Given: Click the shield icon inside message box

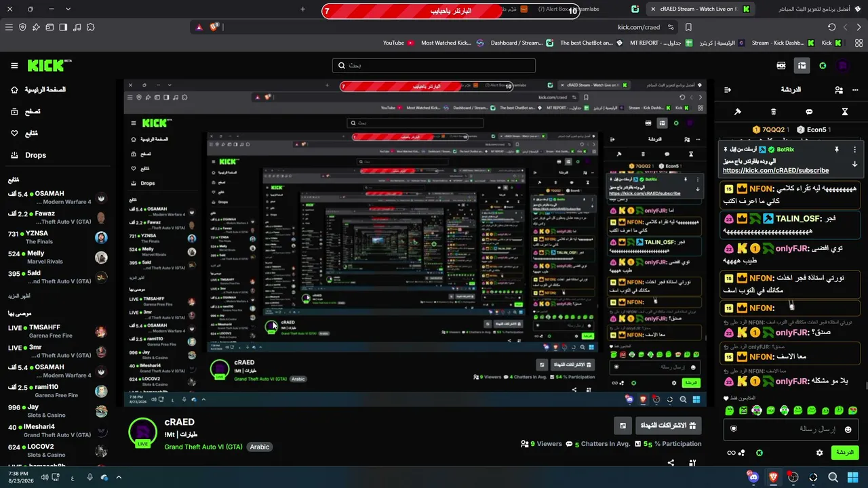Looking at the screenshot, I should point(733,429).
